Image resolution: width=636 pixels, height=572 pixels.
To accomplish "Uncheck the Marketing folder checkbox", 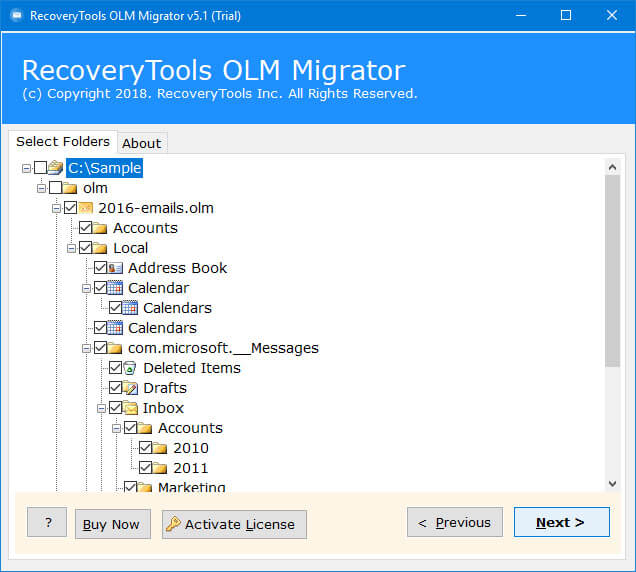I will point(131,486).
